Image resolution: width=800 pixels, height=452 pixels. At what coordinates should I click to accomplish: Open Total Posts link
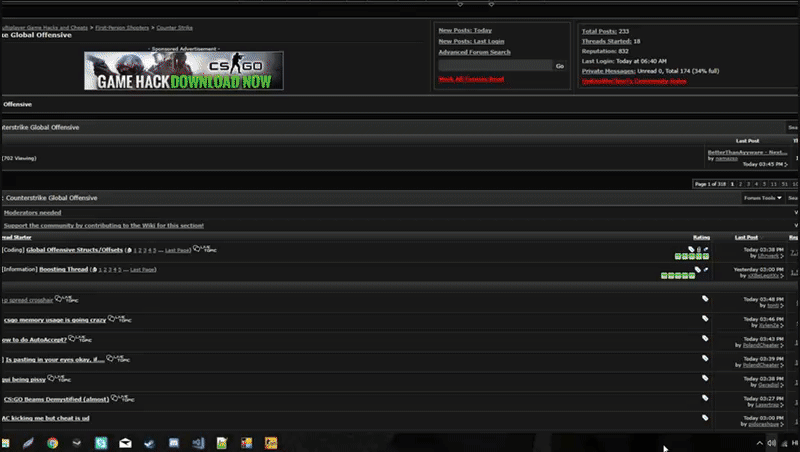pos(599,31)
